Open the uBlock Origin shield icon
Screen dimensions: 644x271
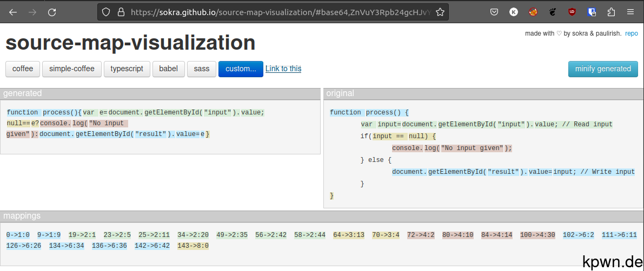(572, 12)
